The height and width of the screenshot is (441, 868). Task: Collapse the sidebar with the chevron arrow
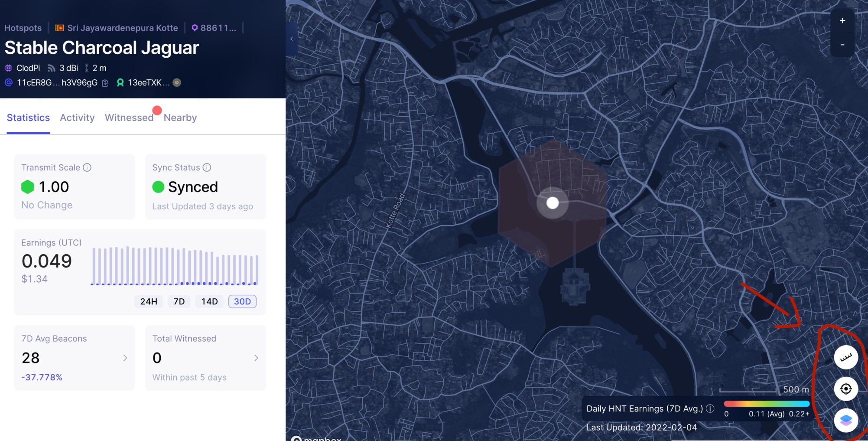point(292,39)
